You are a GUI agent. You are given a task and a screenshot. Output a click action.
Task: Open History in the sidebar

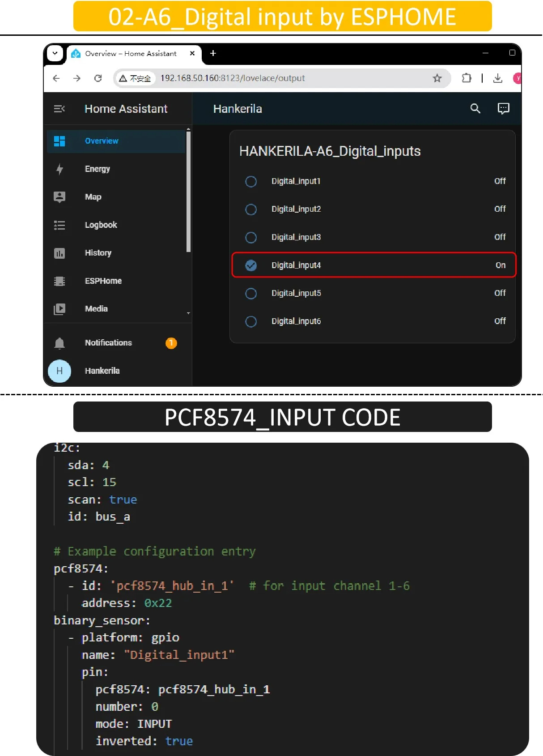[x=116, y=253]
